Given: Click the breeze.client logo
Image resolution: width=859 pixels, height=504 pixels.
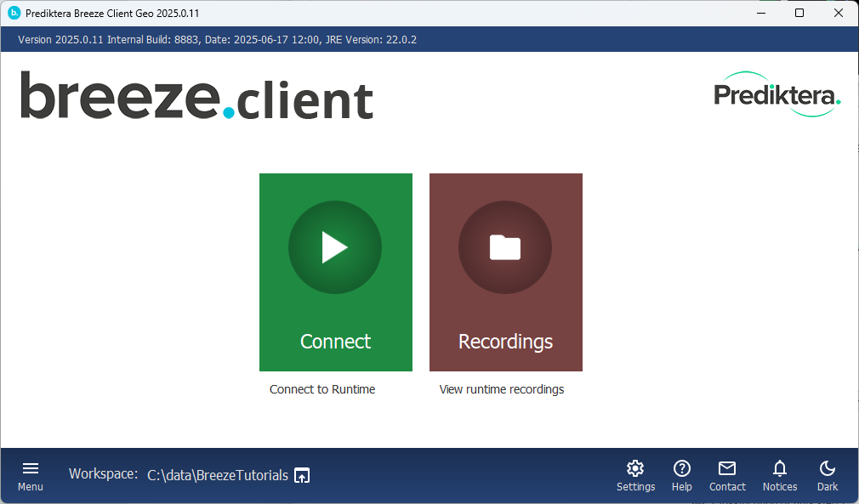Looking at the screenshot, I should coord(197,96).
